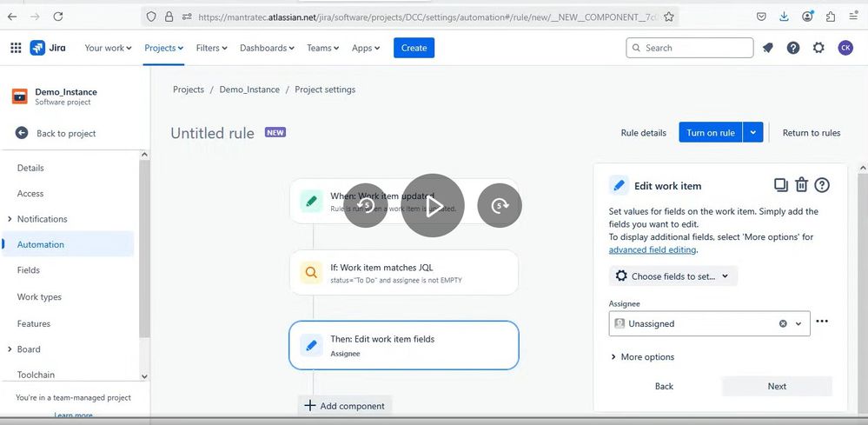Click the Jira logo
Screen dimensions: 868x425
click(x=48, y=48)
